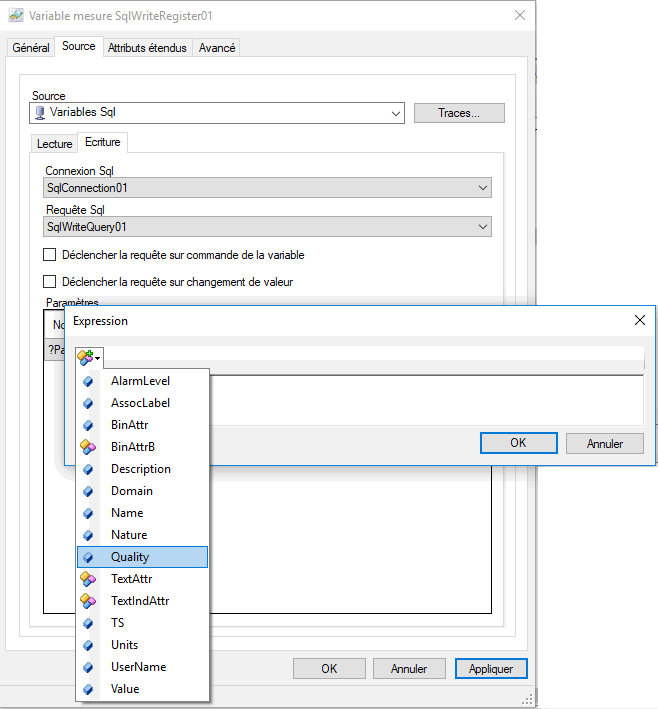Click the blue icon beside AlarmLevel
The width and height of the screenshot is (658, 709).
[88, 381]
